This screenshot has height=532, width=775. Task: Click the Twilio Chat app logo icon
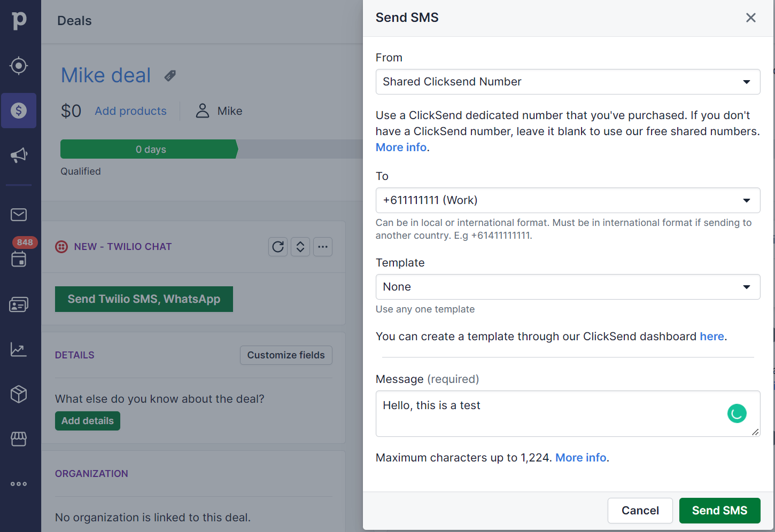(x=61, y=247)
